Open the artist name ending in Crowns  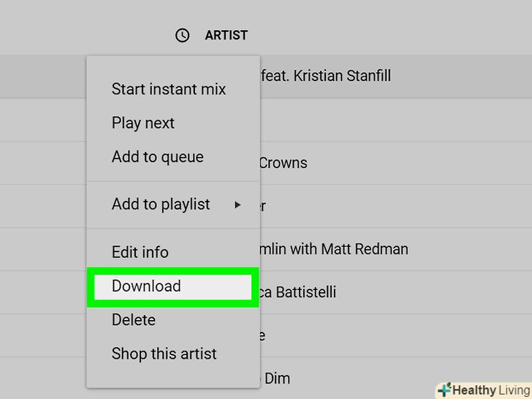(x=283, y=162)
